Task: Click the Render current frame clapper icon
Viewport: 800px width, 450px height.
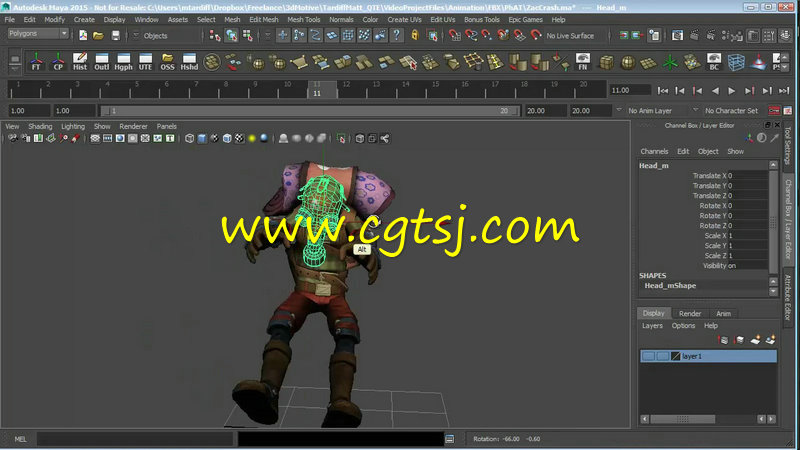Action: (x=694, y=35)
